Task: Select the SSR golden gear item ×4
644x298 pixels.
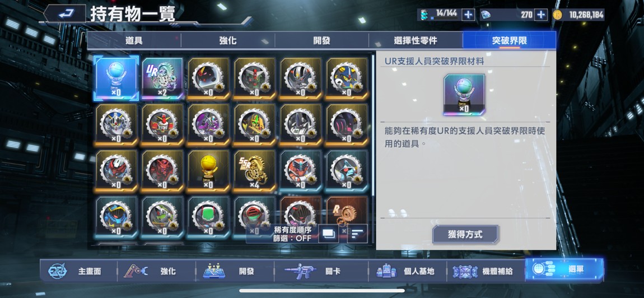Action: tap(255, 171)
